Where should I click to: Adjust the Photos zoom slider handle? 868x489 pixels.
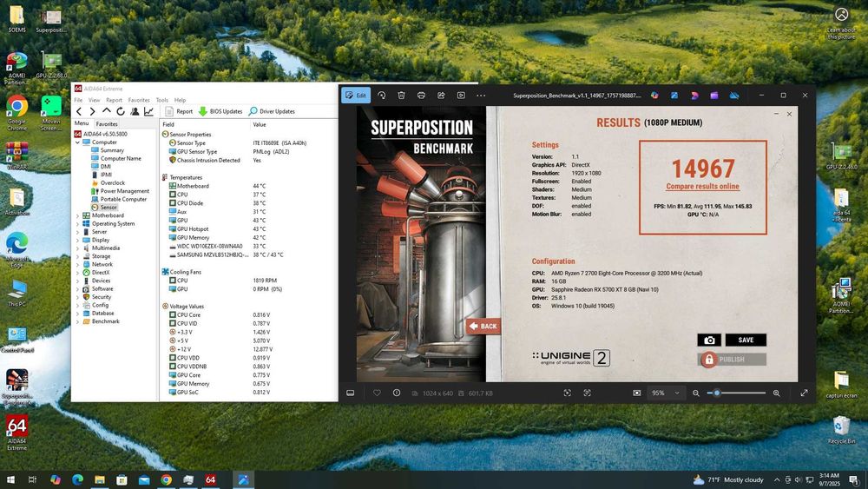pos(717,393)
